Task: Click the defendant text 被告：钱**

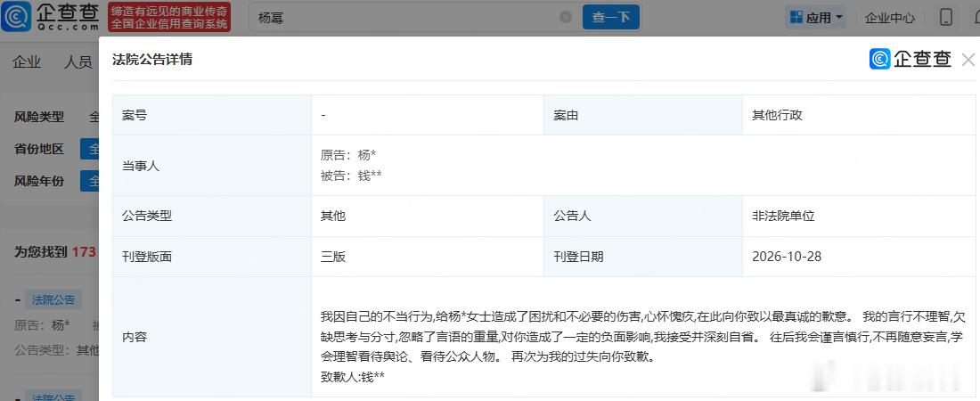Action: point(351,176)
